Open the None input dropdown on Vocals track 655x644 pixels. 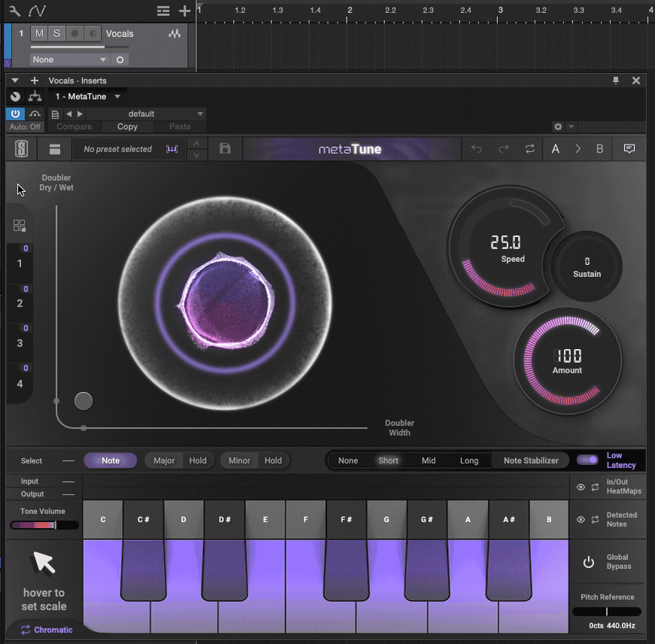(69, 59)
